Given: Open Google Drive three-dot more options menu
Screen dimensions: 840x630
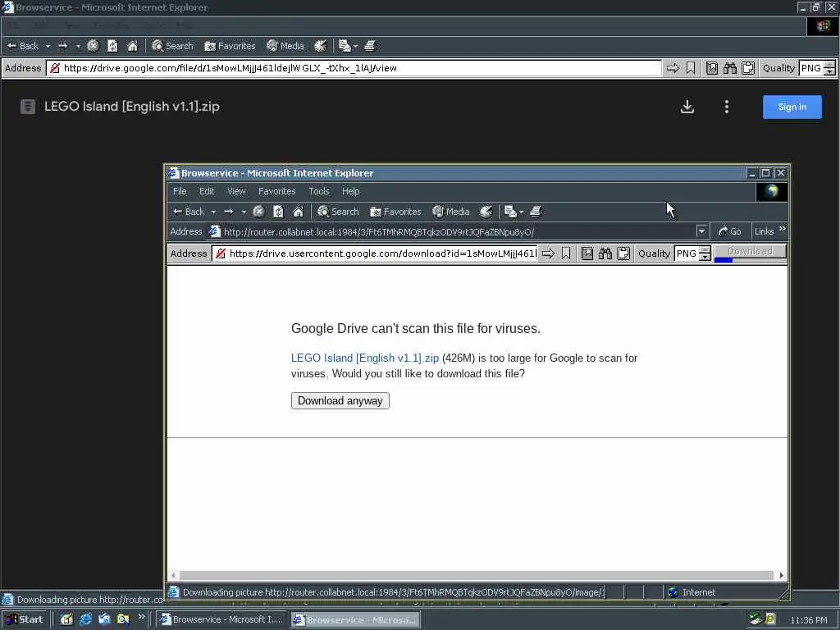Looking at the screenshot, I should (727, 107).
